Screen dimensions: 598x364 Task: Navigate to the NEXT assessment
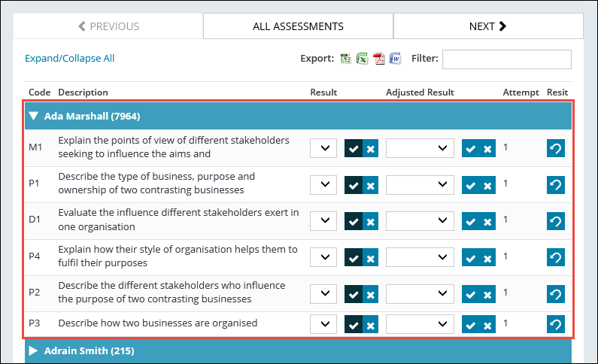pos(487,26)
